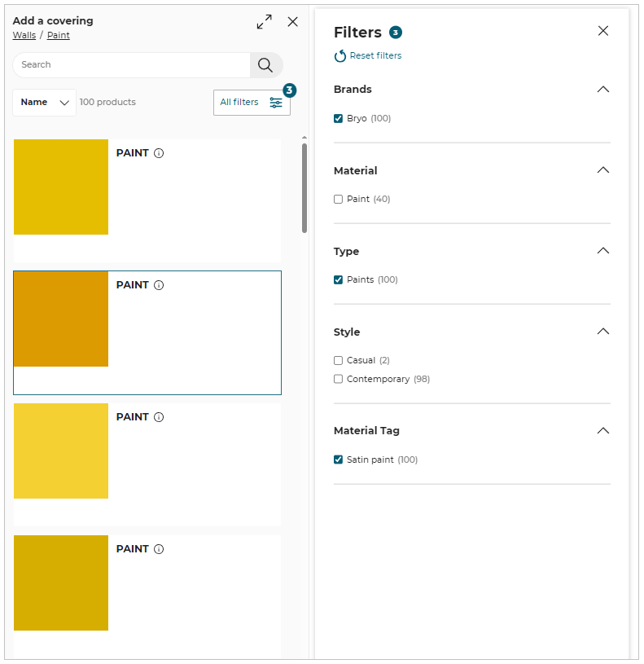Screen dimensions: 644x664
Task: Open the All filters slider icon
Action: tap(275, 102)
